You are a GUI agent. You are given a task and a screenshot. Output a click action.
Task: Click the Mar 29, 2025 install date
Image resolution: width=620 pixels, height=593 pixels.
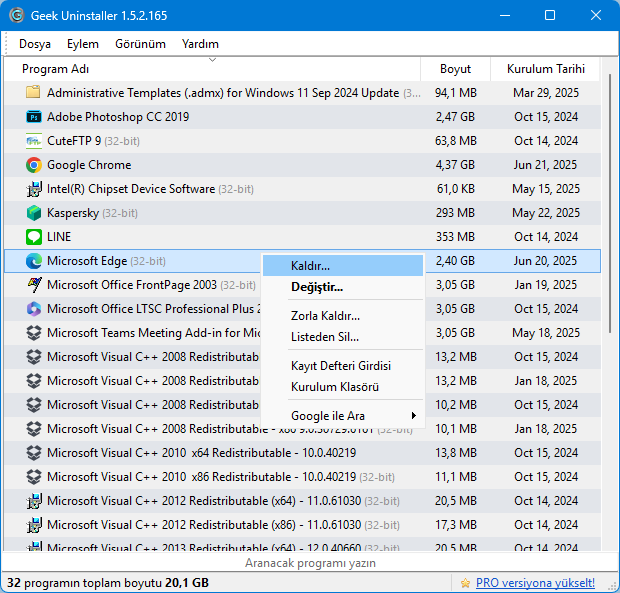546,93
